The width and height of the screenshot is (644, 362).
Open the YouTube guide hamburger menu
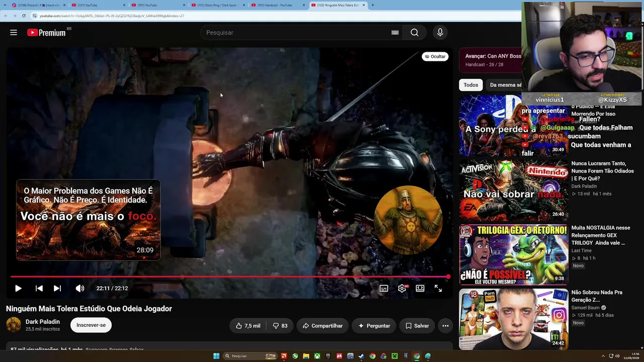coord(14,33)
